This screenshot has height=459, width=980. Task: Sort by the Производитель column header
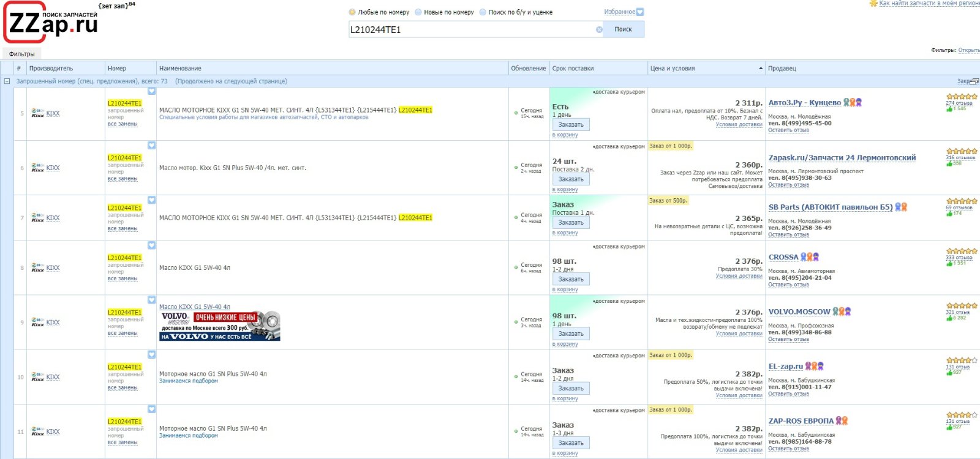pos(66,68)
